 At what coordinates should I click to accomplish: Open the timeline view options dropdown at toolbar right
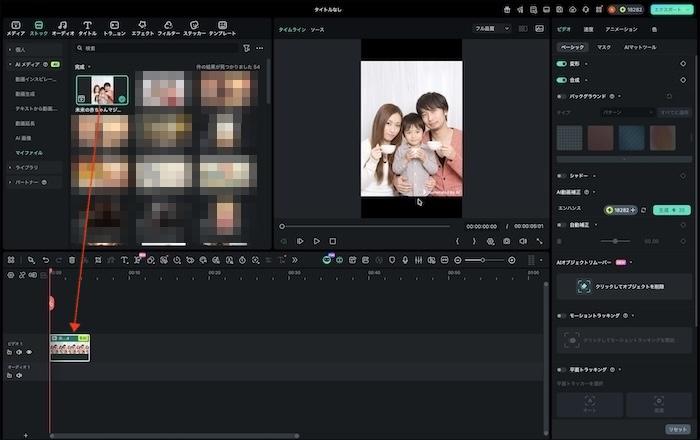541,260
